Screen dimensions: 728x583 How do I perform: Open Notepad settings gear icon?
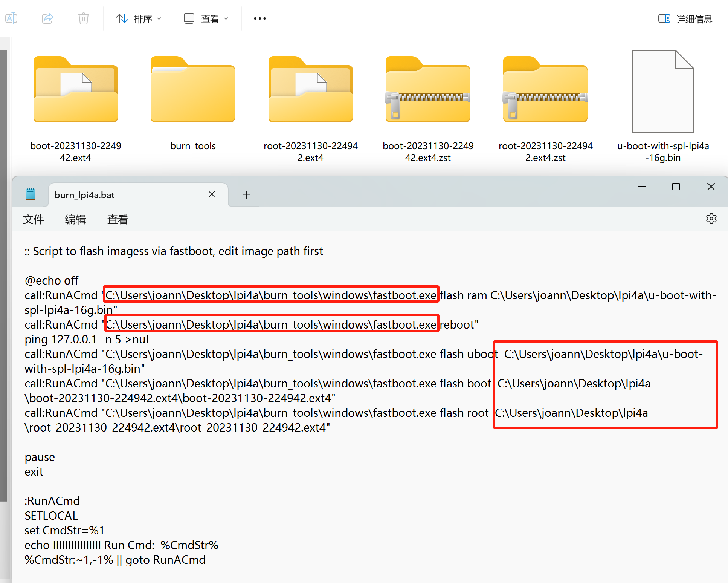click(x=711, y=219)
